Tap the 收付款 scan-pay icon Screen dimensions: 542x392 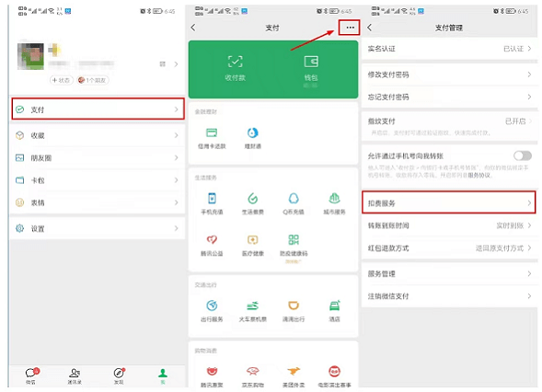click(235, 62)
